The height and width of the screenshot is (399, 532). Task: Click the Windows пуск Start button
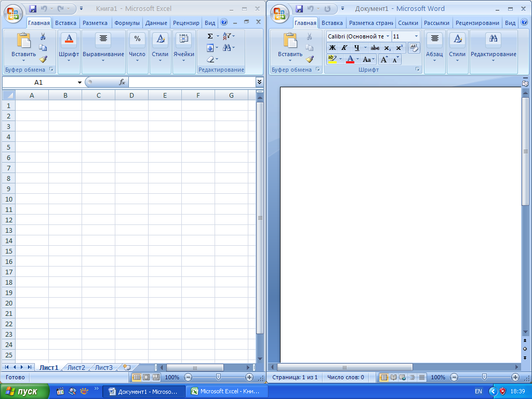[24, 392]
